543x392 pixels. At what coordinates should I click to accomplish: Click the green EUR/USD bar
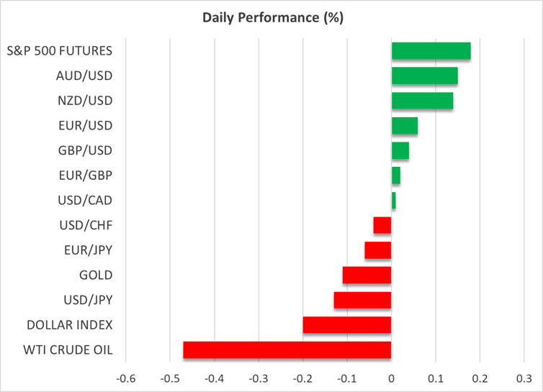(404, 126)
